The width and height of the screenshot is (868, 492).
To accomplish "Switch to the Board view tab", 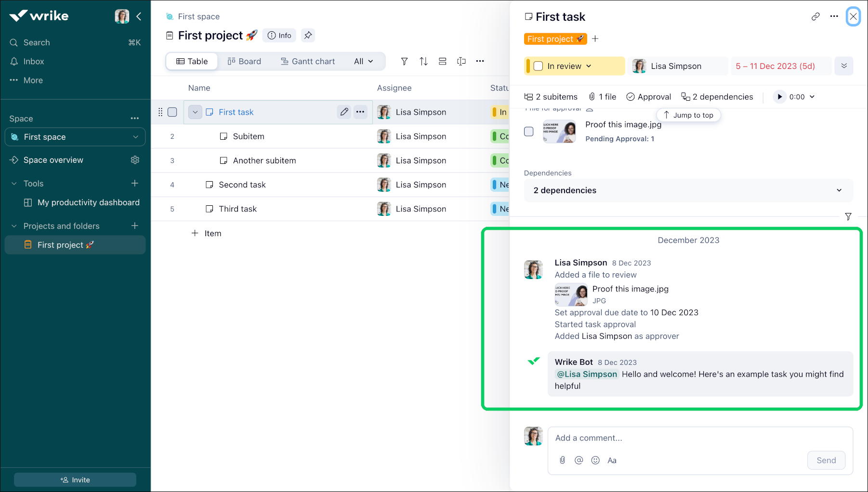I will pos(244,61).
